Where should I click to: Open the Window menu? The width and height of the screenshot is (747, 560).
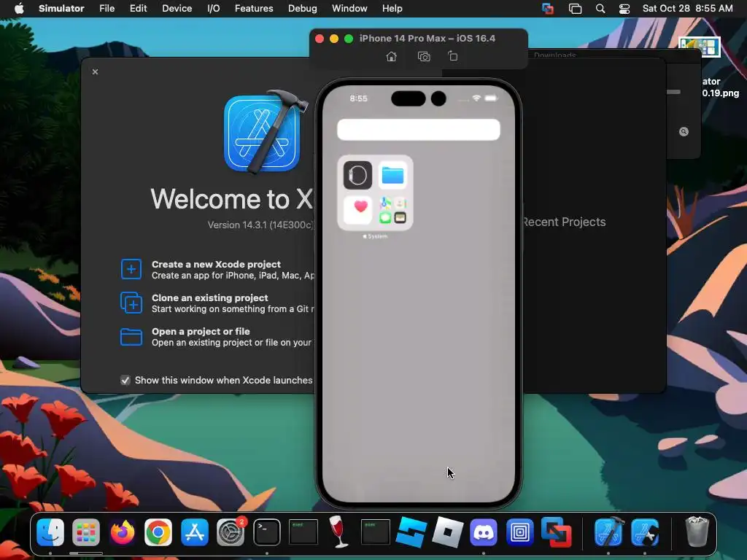coord(349,9)
